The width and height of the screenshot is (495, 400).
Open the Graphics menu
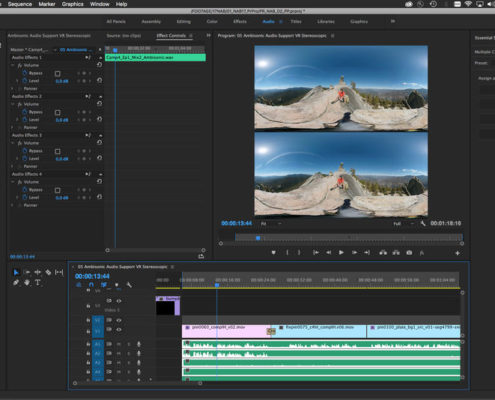(72, 4)
